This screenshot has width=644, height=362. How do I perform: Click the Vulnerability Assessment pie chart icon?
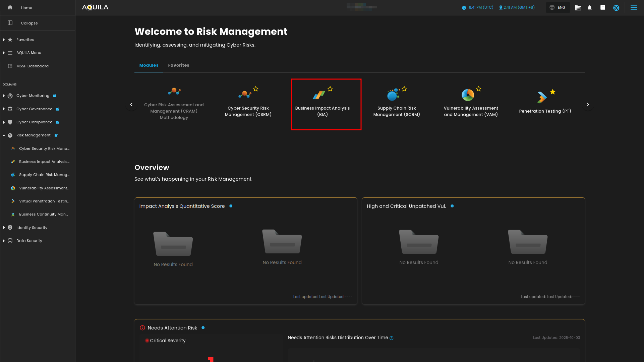(x=468, y=95)
